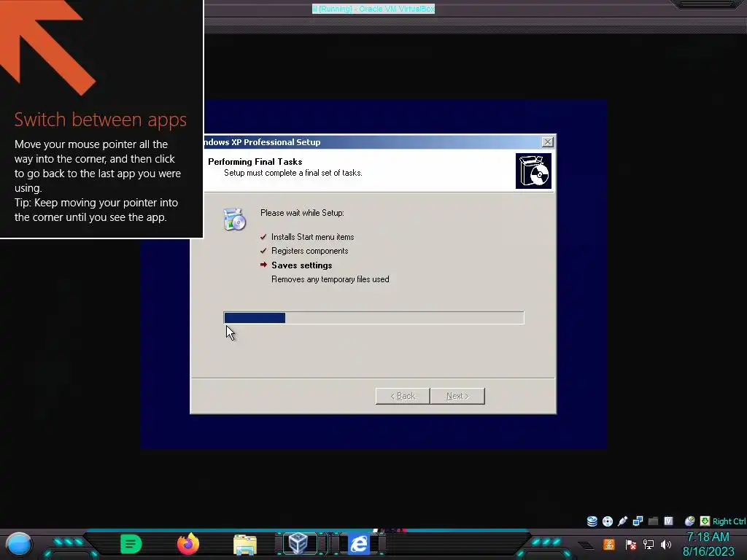The image size is (747, 560).
Task: Click the VirtualBox optical disc indicator icon
Action: tap(608, 521)
